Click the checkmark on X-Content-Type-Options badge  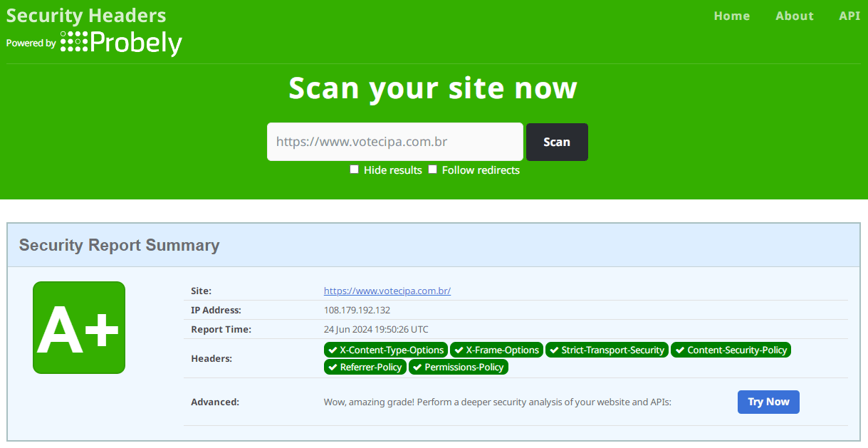[333, 350]
